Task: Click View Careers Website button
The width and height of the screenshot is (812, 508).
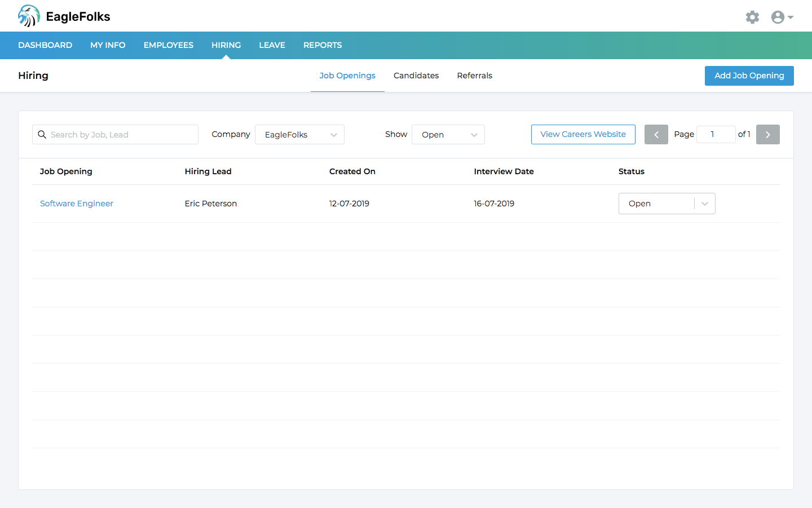Action: (x=583, y=134)
